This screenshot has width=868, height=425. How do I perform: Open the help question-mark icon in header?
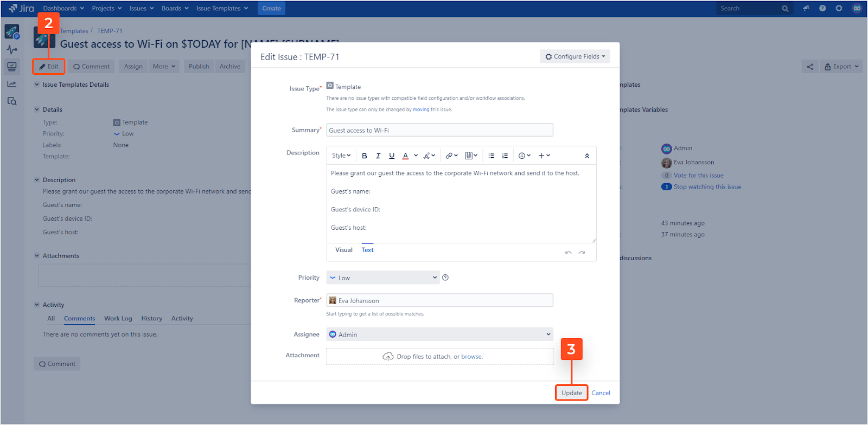[x=822, y=8]
